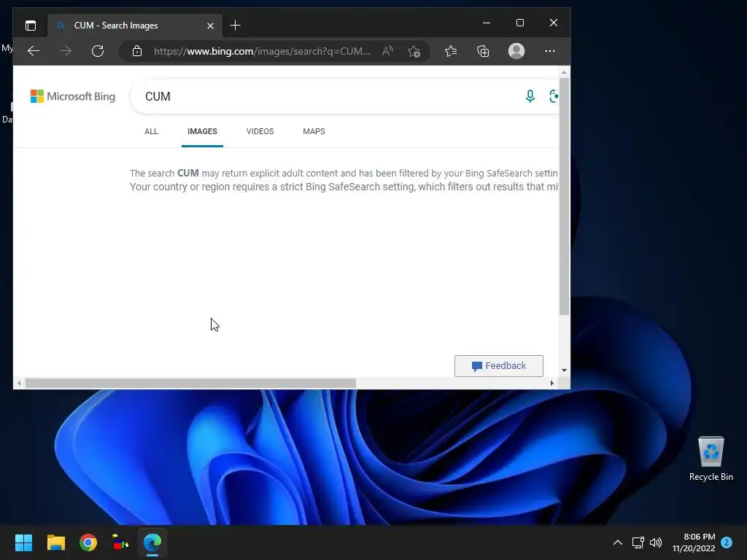Click the Microsoft Bing logo
This screenshot has height=560, width=747.
pos(73,96)
